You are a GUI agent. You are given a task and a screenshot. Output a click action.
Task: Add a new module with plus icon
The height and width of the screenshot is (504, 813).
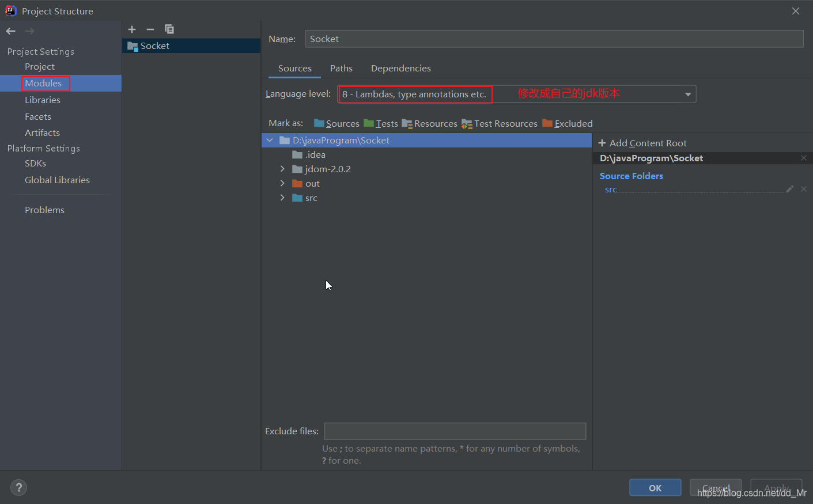(132, 29)
